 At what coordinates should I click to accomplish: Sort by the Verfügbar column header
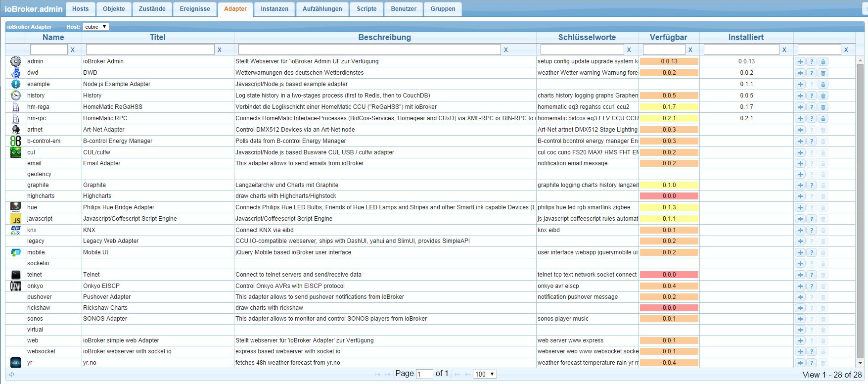668,37
